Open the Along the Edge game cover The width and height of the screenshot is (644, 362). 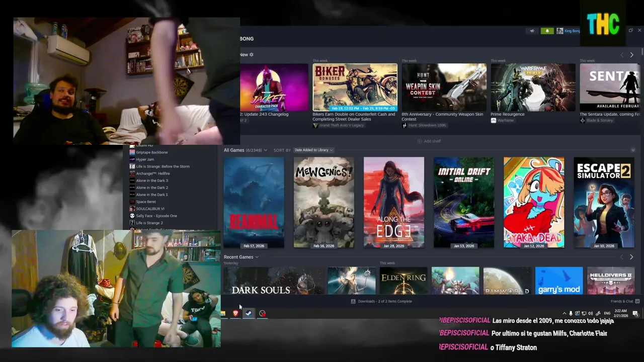click(x=394, y=203)
